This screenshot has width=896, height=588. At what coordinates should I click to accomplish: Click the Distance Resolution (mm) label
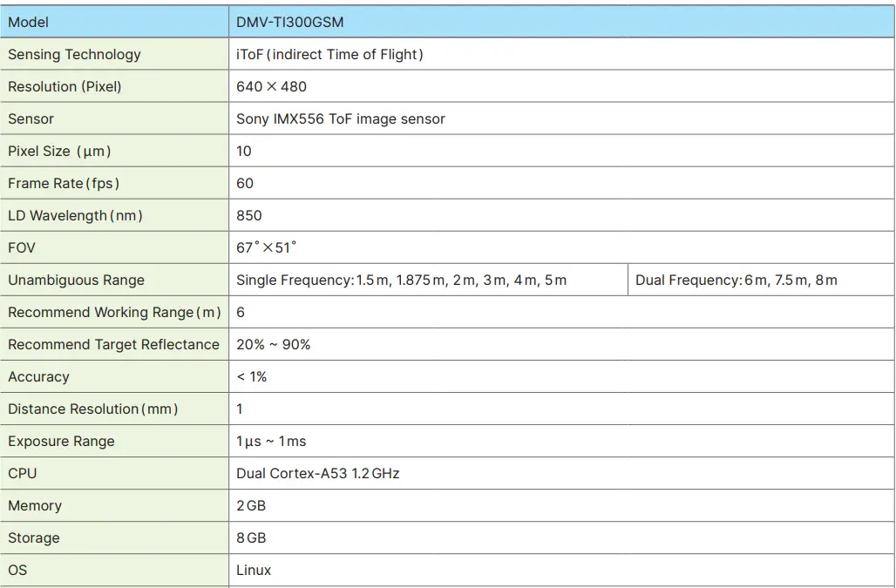pos(92,409)
